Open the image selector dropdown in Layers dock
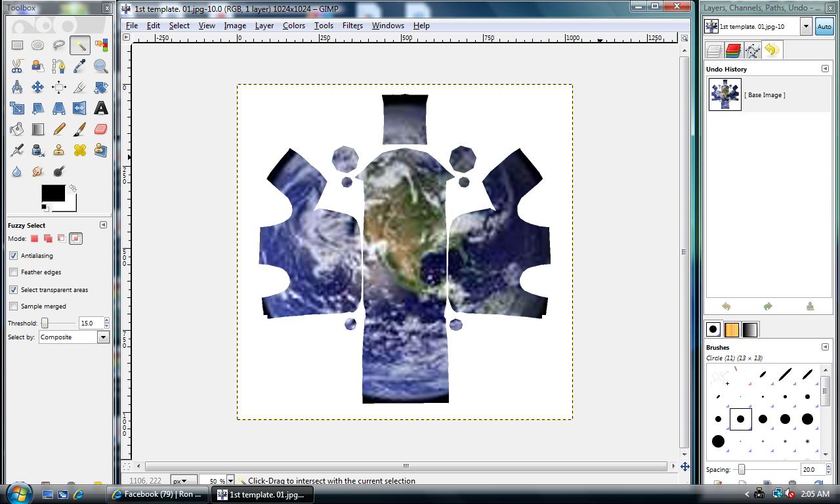Viewport: 840px width, 504px height. (x=806, y=26)
